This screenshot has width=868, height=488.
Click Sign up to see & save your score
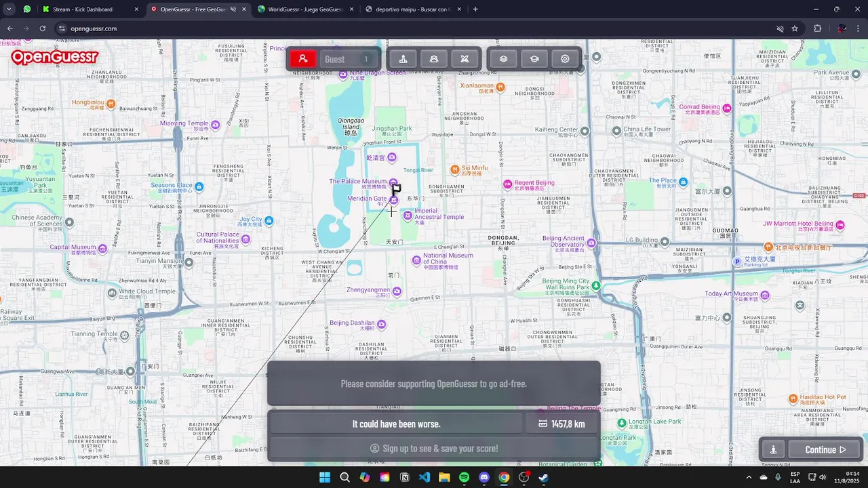(x=434, y=448)
